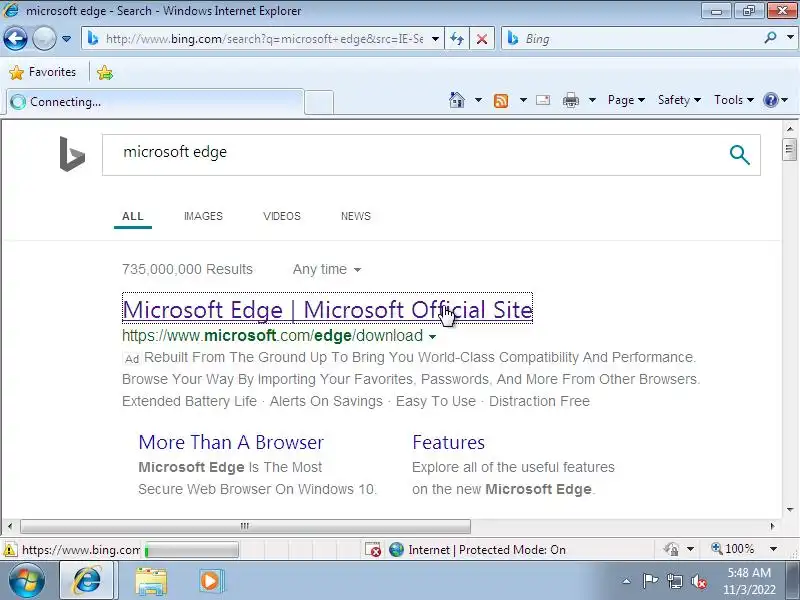Click the horizontal scrollbar right arrow
Viewport: 800px width, 600px height.
point(772,526)
